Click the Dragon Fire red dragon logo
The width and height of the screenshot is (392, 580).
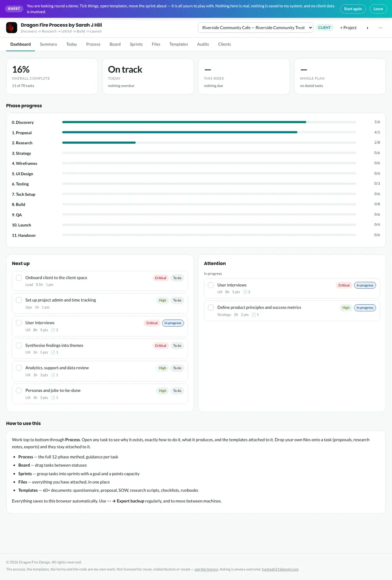12,27
